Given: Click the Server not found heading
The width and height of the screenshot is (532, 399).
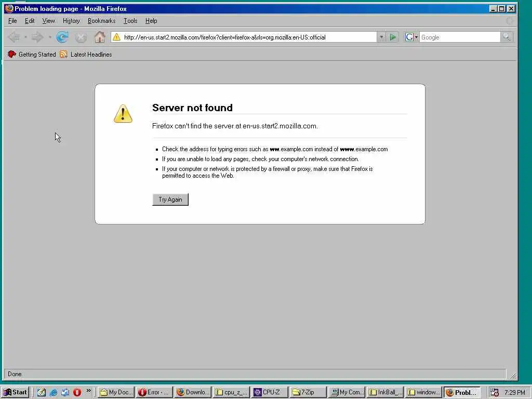Looking at the screenshot, I should (x=192, y=108).
